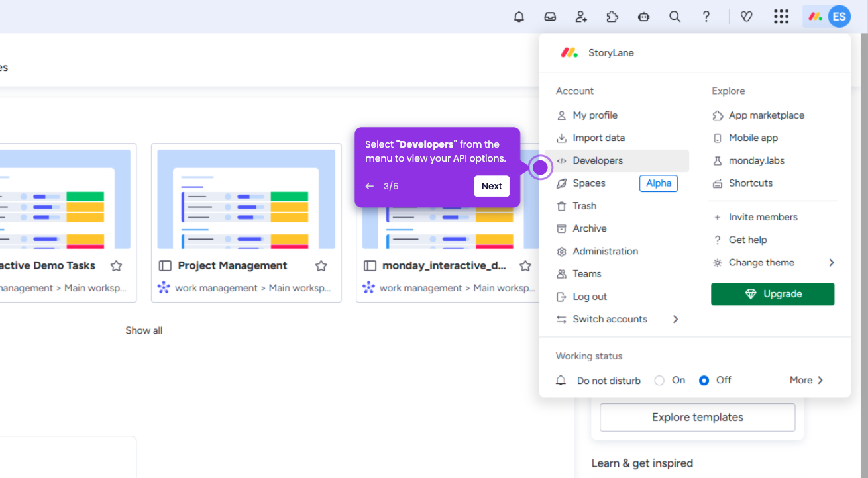Click the Do not disturb bell icon
The height and width of the screenshot is (478, 868).
561,381
